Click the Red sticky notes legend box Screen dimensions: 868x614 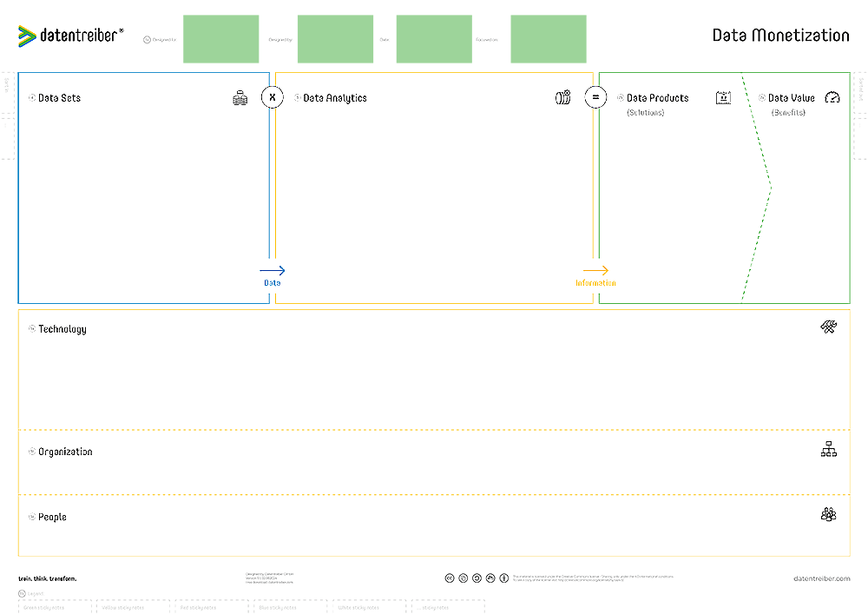coord(212,607)
